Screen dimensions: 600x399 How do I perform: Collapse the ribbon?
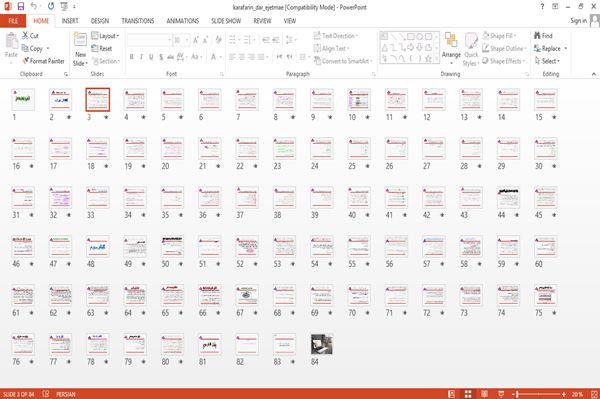594,74
